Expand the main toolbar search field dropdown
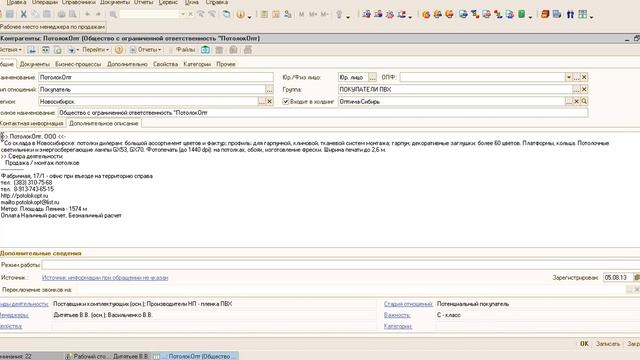This screenshot has width=640, height=360. point(183,14)
